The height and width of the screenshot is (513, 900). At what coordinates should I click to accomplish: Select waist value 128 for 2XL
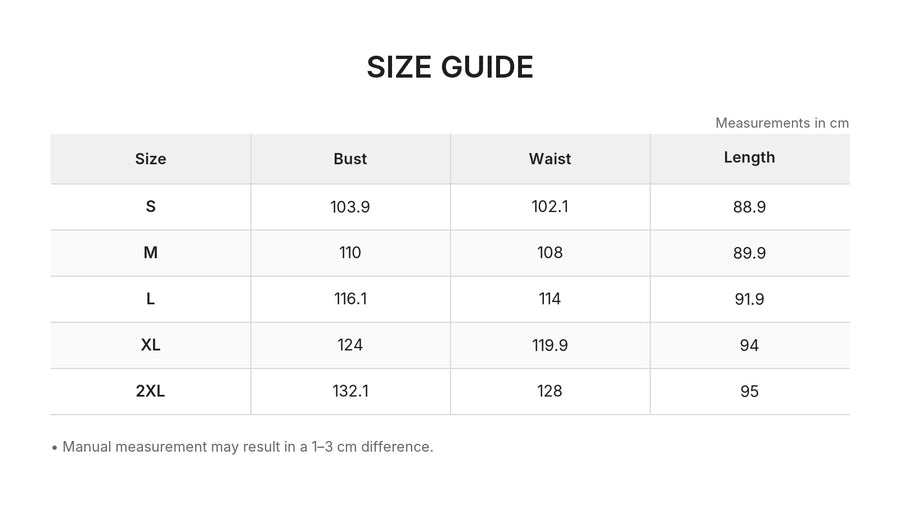pyautogui.click(x=550, y=391)
